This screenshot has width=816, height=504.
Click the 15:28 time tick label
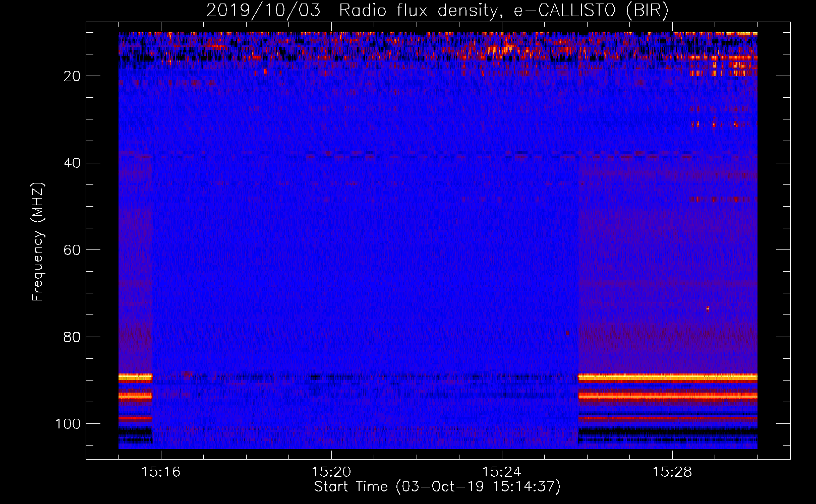tap(672, 472)
